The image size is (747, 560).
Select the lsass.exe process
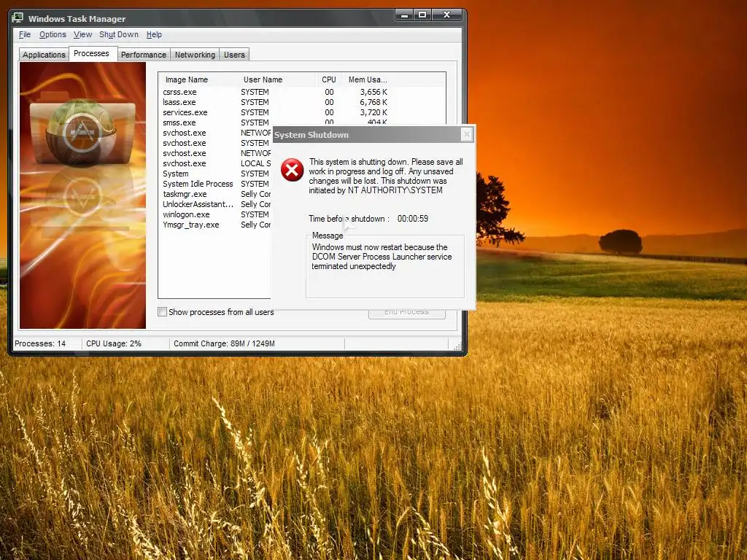pos(179,102)
